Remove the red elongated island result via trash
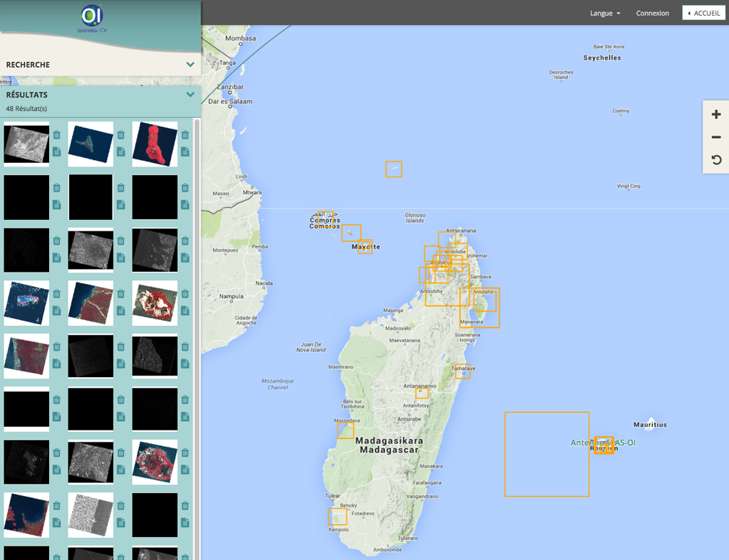This screenshot has width=729, height=560. click(185, 134)
